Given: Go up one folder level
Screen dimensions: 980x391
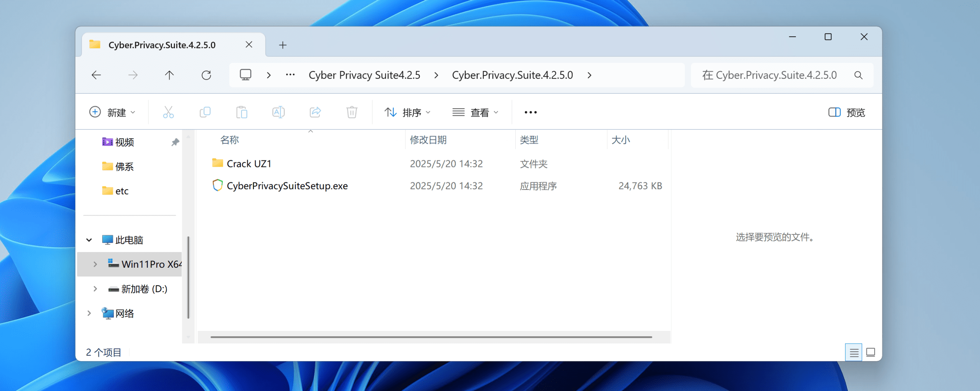Looking at the screenshot, I should click(169, 75).
